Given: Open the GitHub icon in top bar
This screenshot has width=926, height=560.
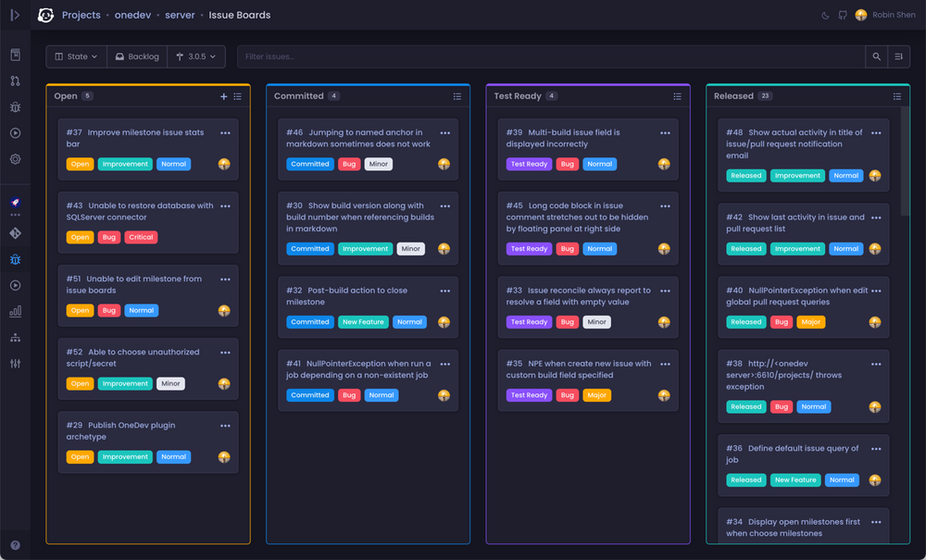Looking at the screenshot, I should (x=845, y=15).
